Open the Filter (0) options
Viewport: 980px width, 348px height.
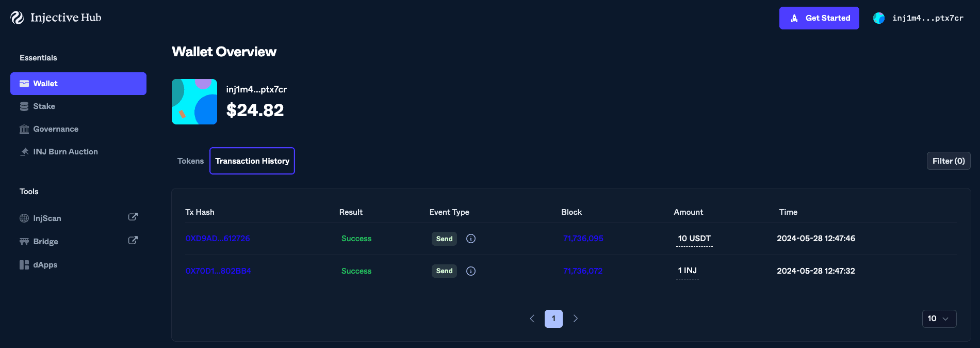point(949,161)
